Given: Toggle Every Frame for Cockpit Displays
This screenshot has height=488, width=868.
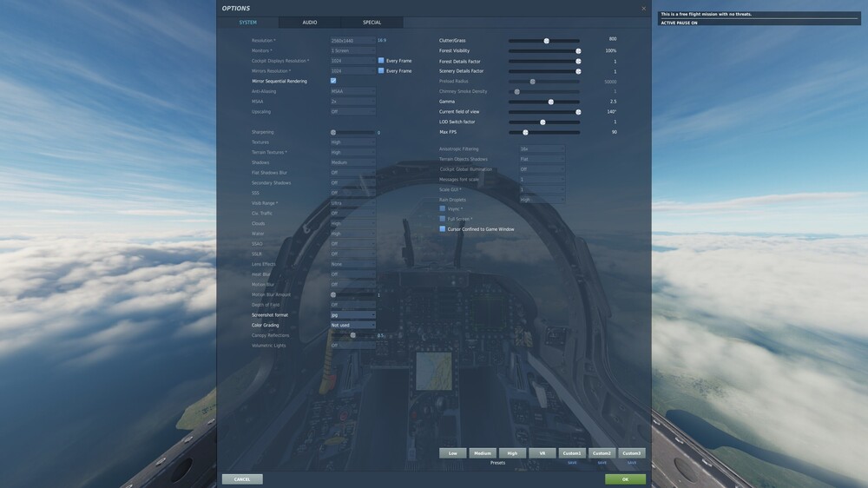Looking at the screenshot, I should [381, 61].
